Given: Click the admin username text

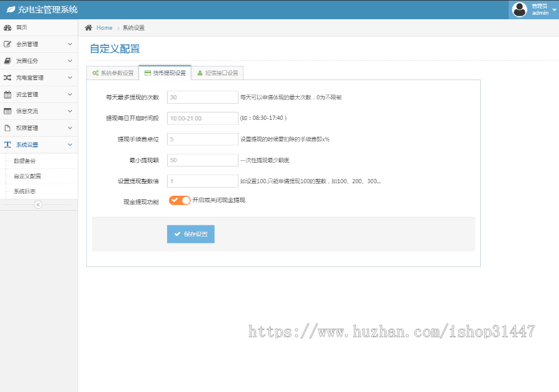Looking at the screenshot, I should (540, 13).
